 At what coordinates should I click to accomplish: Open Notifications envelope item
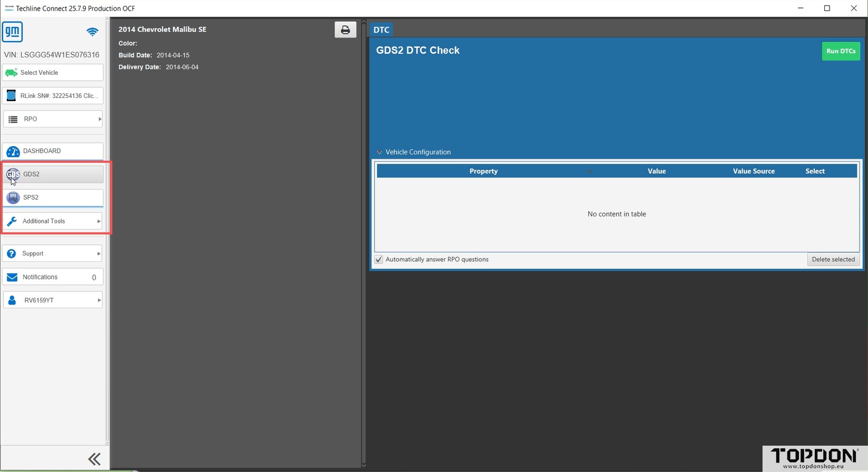(53, 277)
